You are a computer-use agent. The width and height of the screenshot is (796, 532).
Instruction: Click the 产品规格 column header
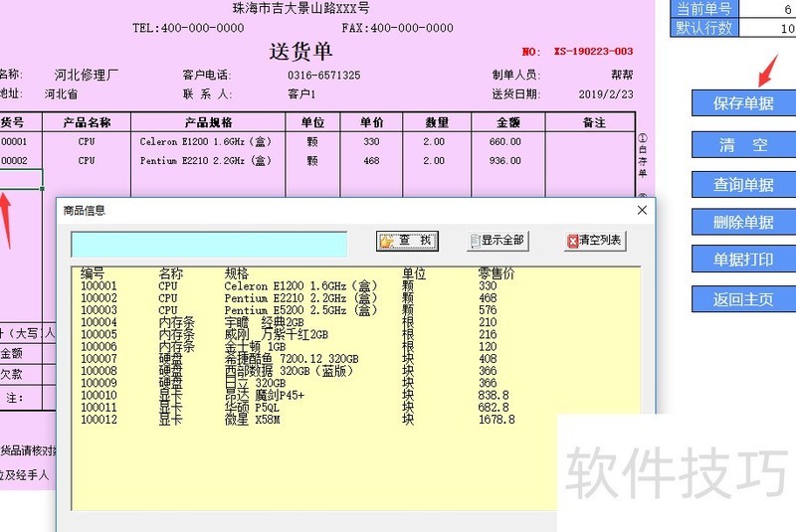click(208, 122)
